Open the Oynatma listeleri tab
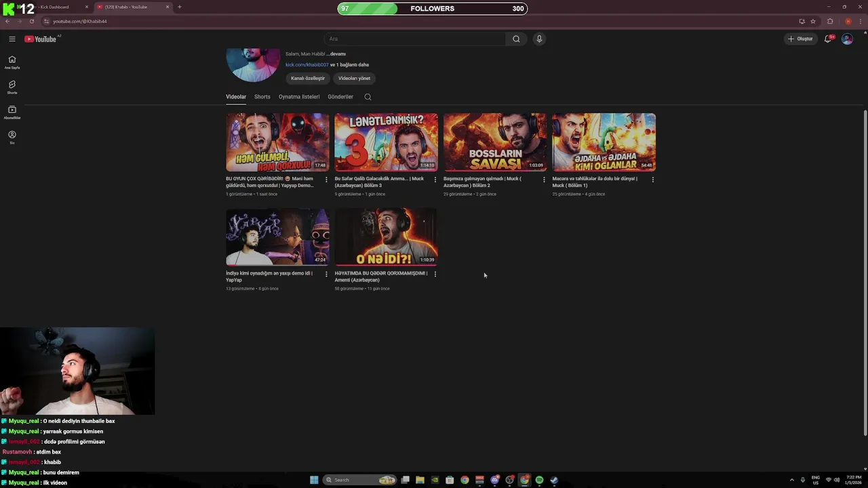The width and height of the screenshot is (868, 488). [299, 97]
